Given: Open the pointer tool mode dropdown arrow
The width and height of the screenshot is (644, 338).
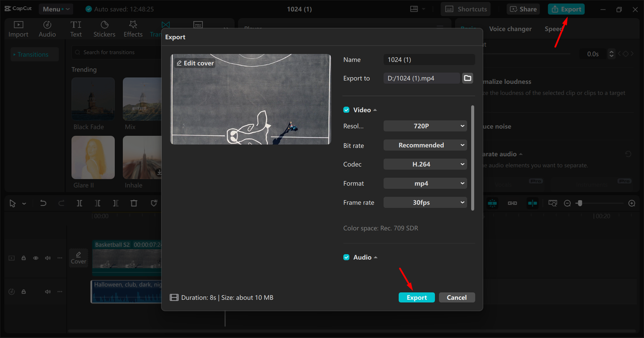Looking at the screenshot, I should 24,204.
